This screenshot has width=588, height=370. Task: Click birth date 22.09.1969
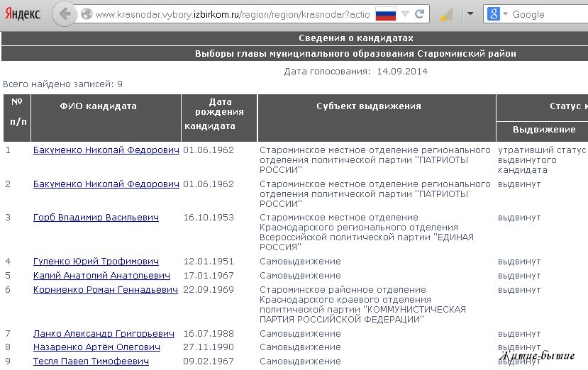coord(209,290)
